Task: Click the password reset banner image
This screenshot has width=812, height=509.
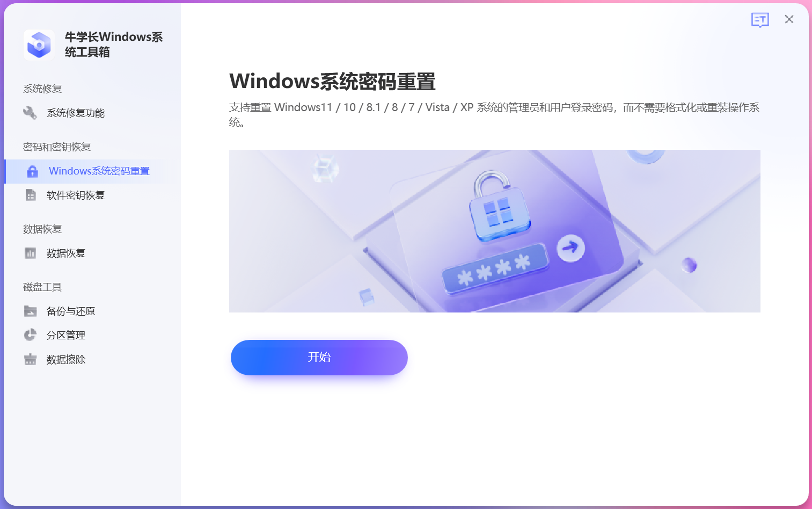Action: pyautogui.click(x=495, y=231)
